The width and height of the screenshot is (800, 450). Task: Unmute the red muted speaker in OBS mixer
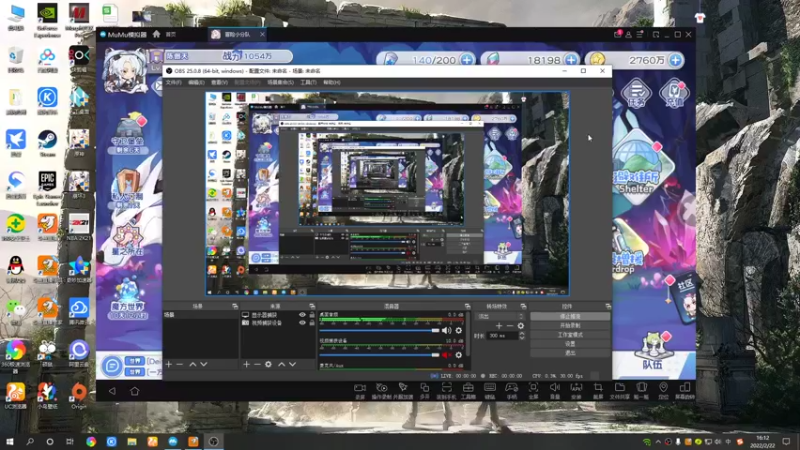pos(447,355)
